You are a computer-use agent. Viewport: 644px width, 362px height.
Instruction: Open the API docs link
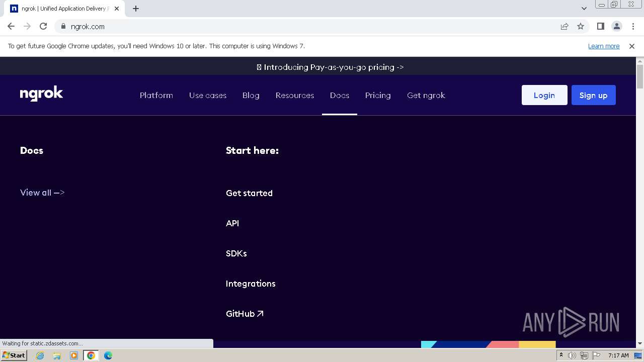(x=232, y=223)
